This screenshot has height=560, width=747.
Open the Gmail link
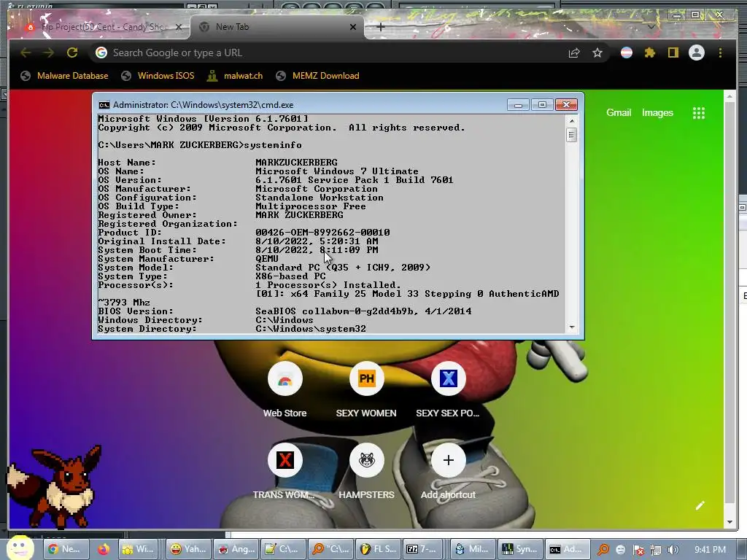[x=619, y=113]
